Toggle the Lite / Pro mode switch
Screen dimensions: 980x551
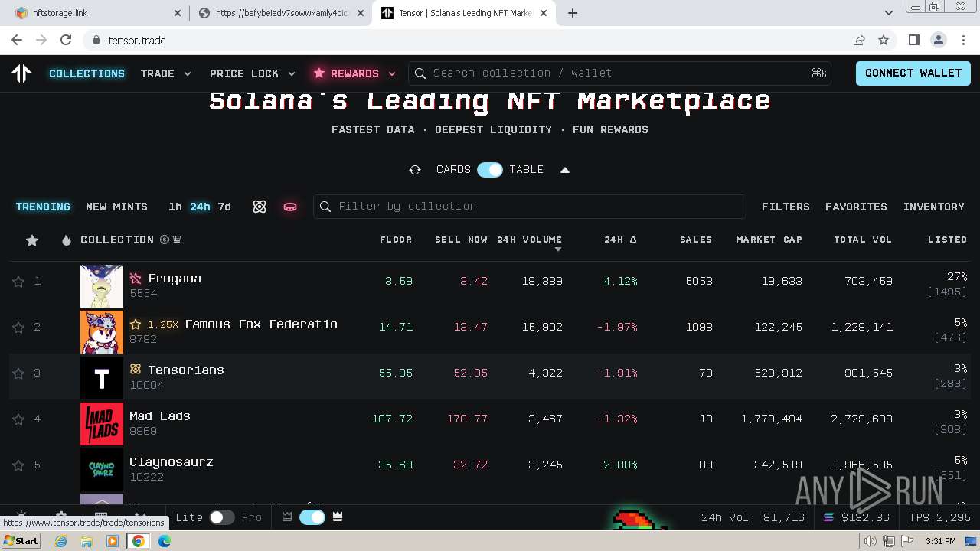click(x=222, y=517)
